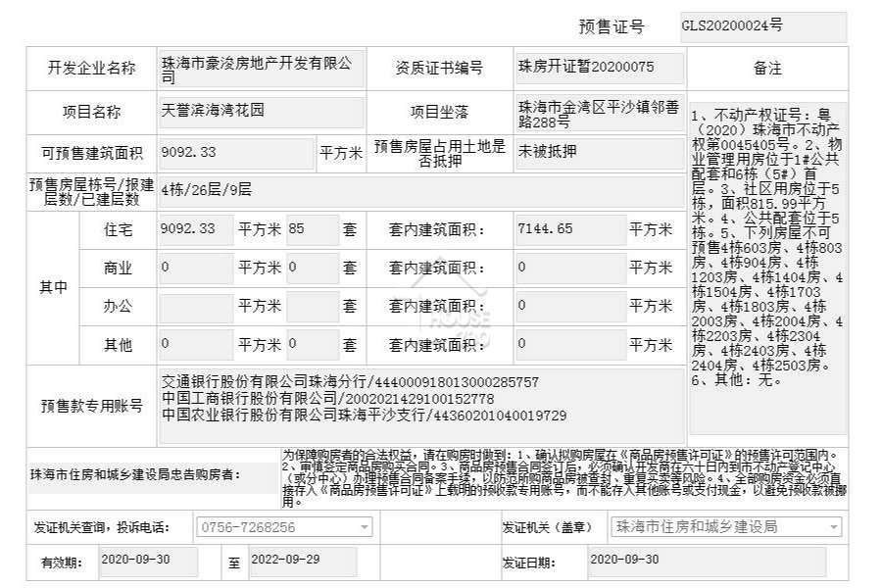Click the 住宅 units field 85
Image resolution: width=882 pixels, height=588 pixels.
pos(313,230)
